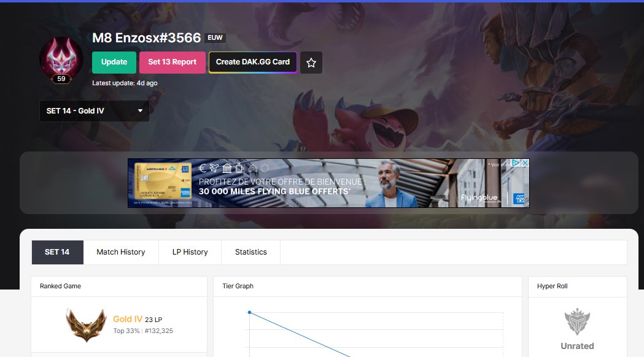This screenshot has height=357, width=644.
Task: Click the Update button
Action: pyautogui.click(x=114, y=63)
